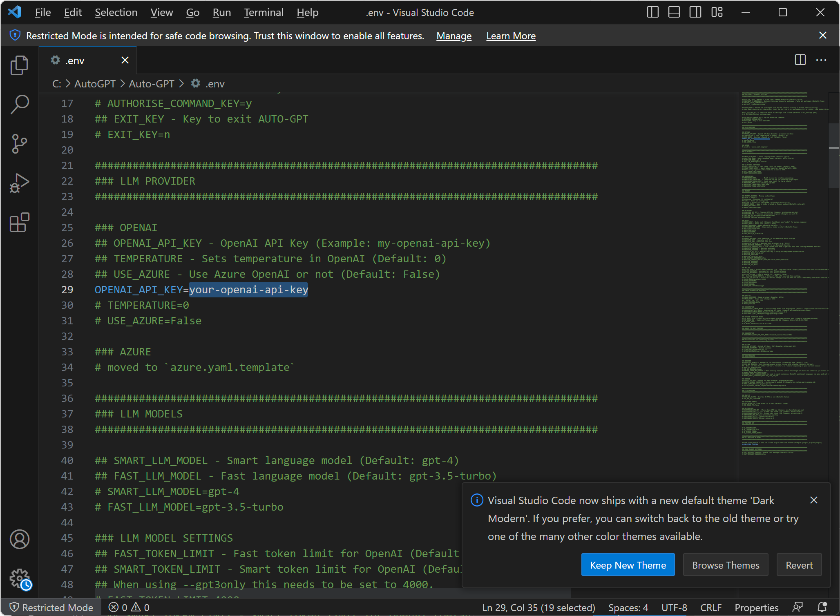Expand the AutoGPT breadcrumb segment

point(95,84)
